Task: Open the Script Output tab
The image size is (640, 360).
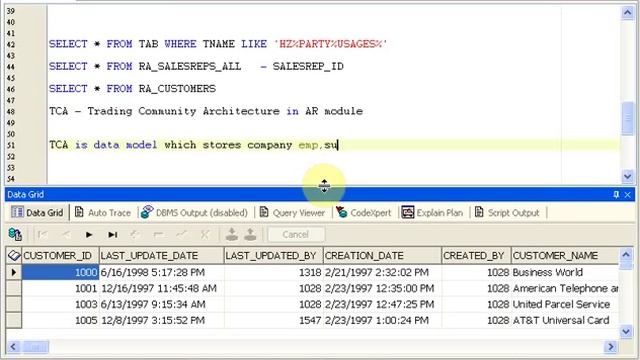Action: click(x=507, y=213)
